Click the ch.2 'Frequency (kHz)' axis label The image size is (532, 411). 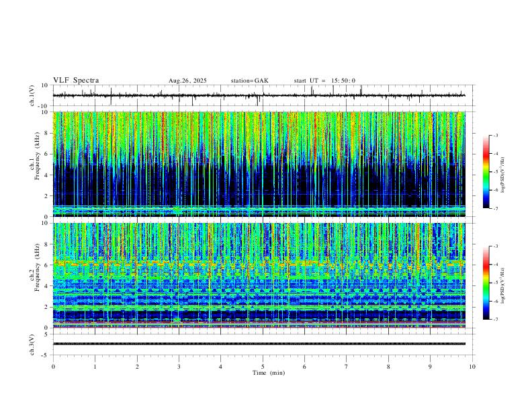click(x=37, y=267)
